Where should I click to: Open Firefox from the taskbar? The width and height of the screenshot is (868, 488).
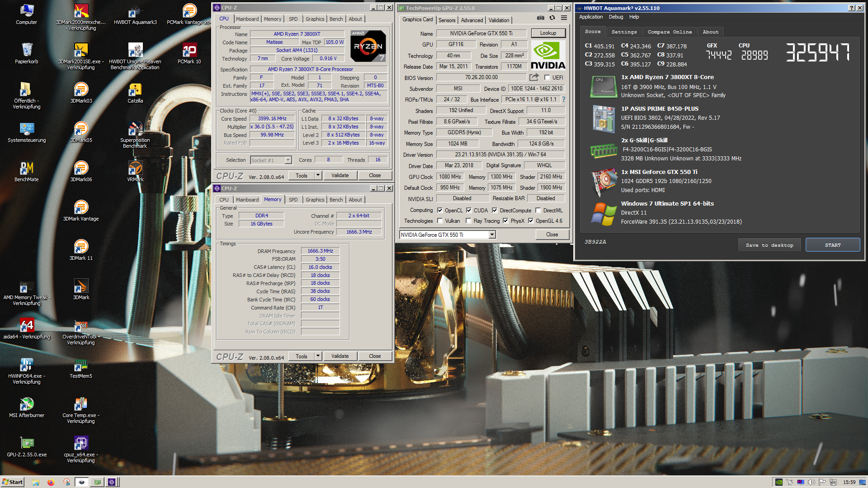[51, 482]
